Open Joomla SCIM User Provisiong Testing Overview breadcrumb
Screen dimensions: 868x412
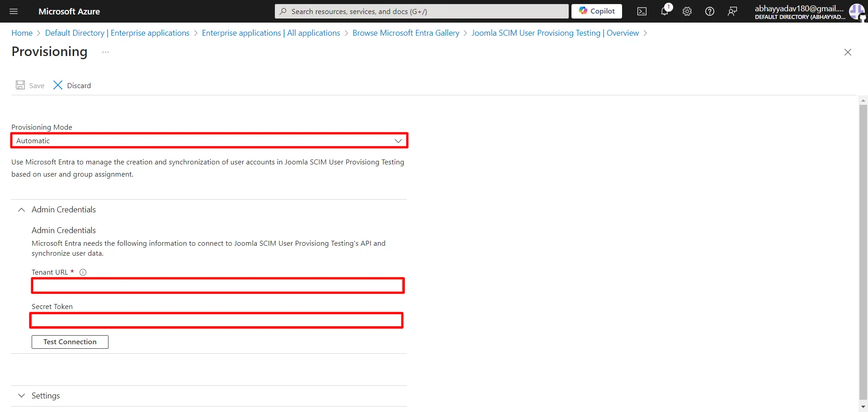tap(555, 33)
